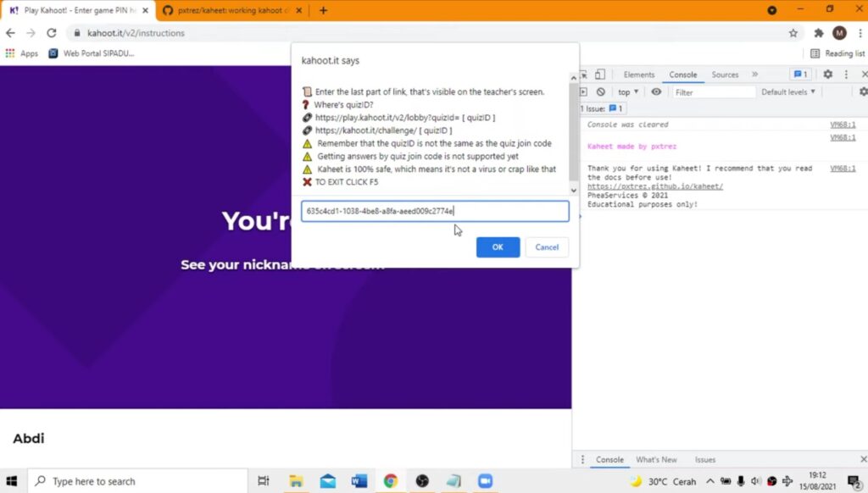This screenshot has height=493, width=868.
Task: Open the Windows Start menu
Action: (x=12, y=481)
